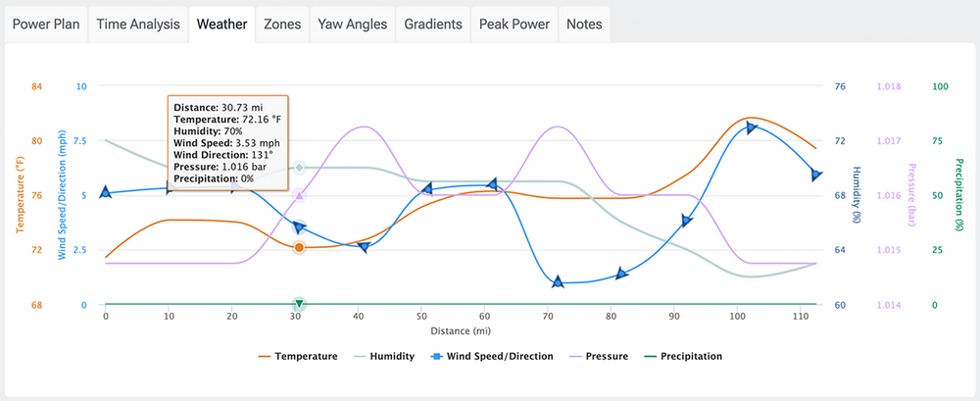
Task: Click the wind arrow marker near mile 41
Action: click(x=364, y=247)
